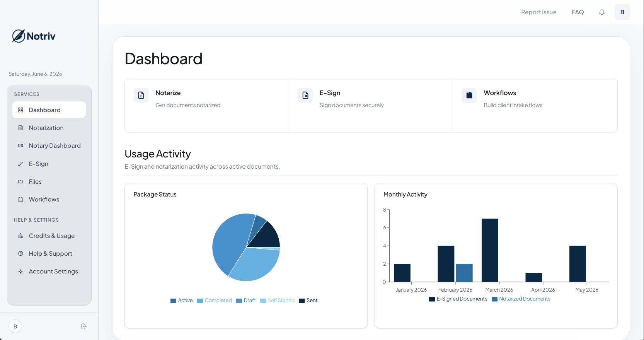Click 'Get documents notarized' text
This screenshot has width=644, height=340.
[x=188, y=105]
